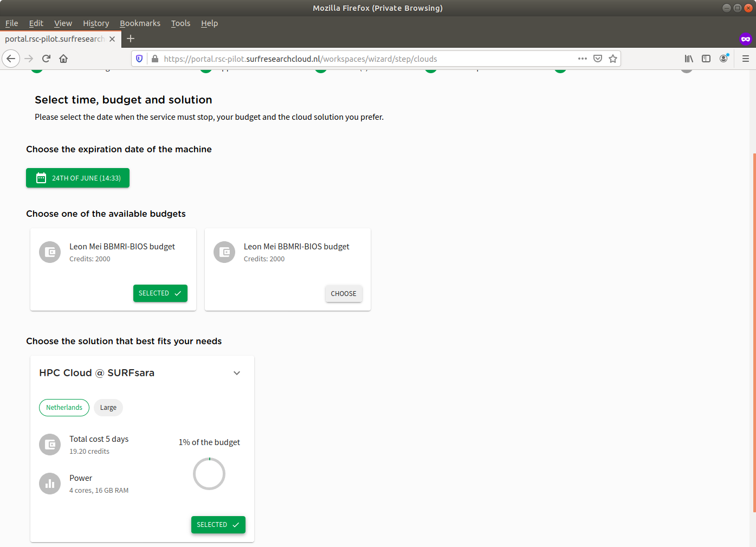Image resolution: width=756 pixels, height=547 pixels.
Task: Click the Power bar-chart icon
Action: [50, 484]
